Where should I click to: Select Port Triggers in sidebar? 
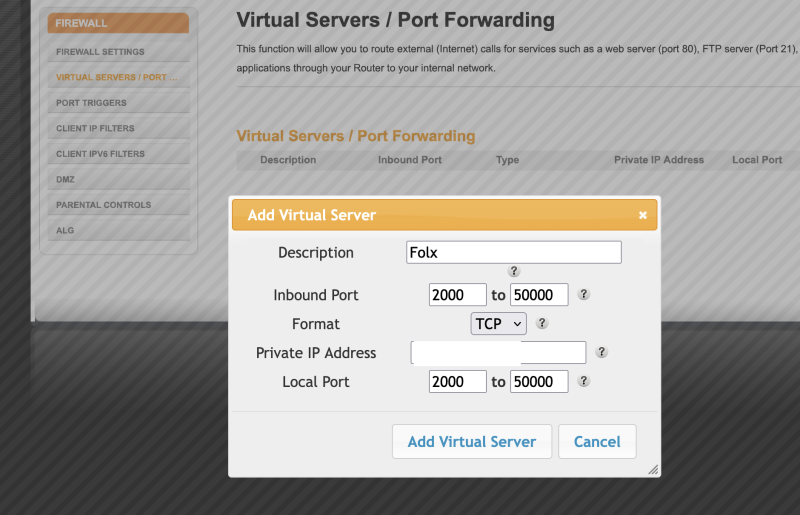[x=92, y=103]
